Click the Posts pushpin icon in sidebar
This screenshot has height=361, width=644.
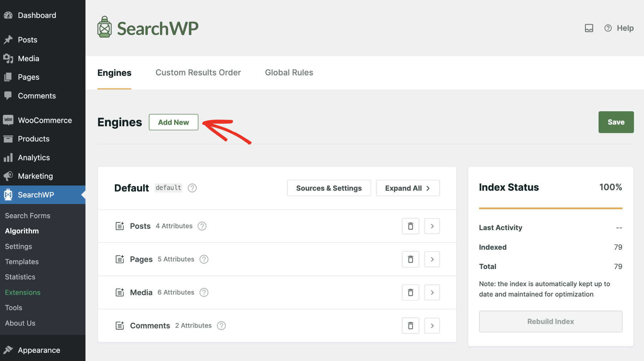[8, 40]
